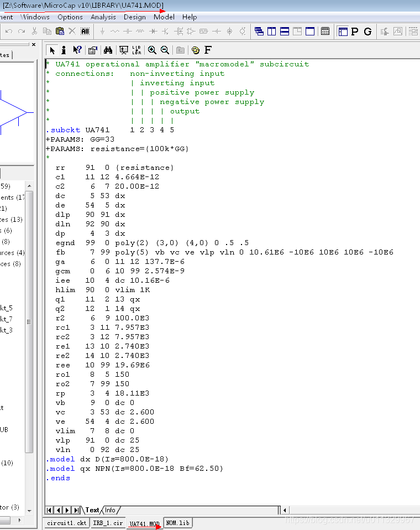This screenshot has width=420, height=530.
Task: Click component list scroll down arrow
Action: (x=29, y=511)
